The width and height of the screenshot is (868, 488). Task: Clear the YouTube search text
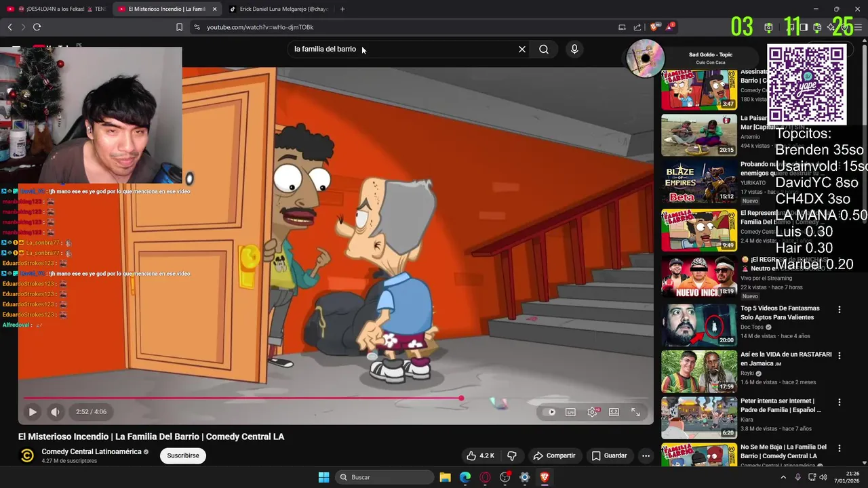(522, 49)
